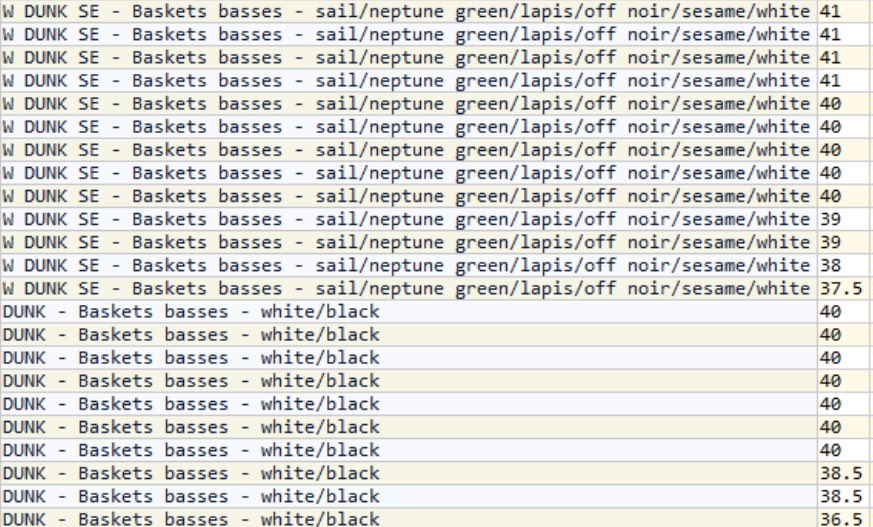This screenshot has height=527, width=873.
Task: Select the size cell showing 37.5
Action: 844,289
